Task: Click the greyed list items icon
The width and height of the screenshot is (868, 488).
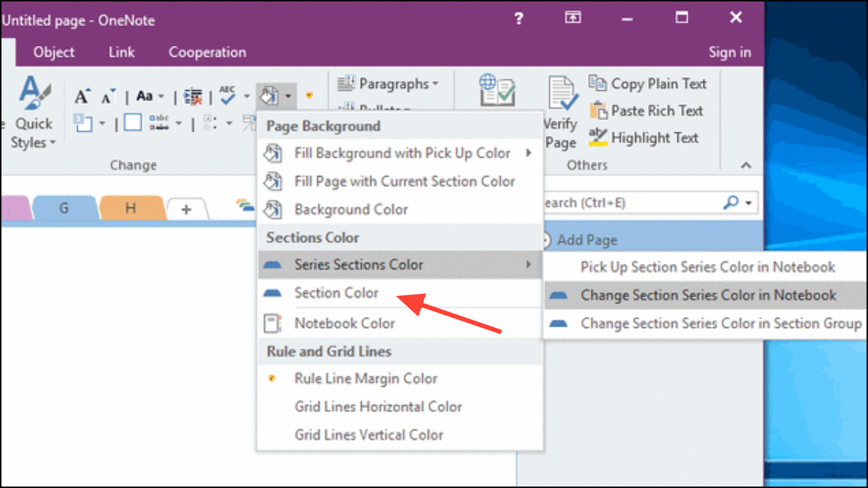Action: [x=210, y=123]
